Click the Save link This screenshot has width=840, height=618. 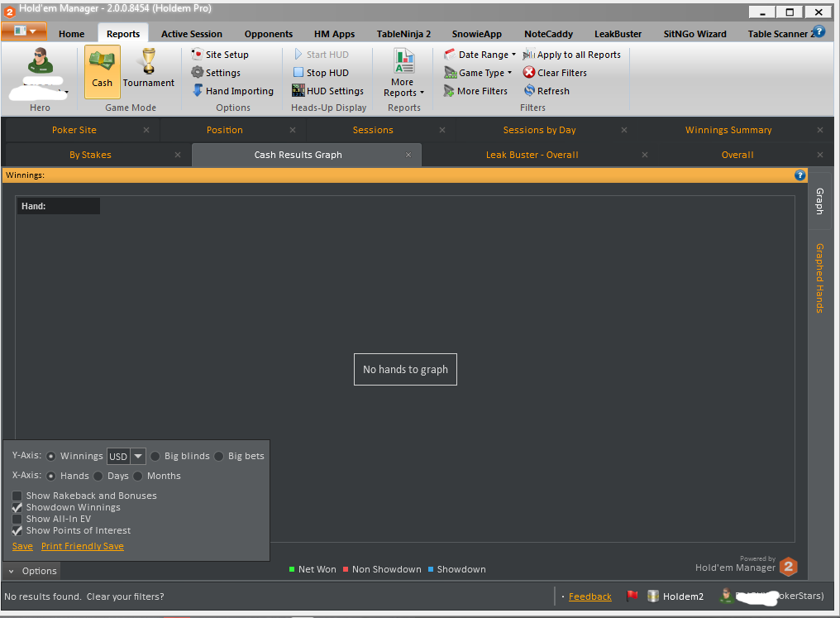pyautogui.click(x=22, y=546)
